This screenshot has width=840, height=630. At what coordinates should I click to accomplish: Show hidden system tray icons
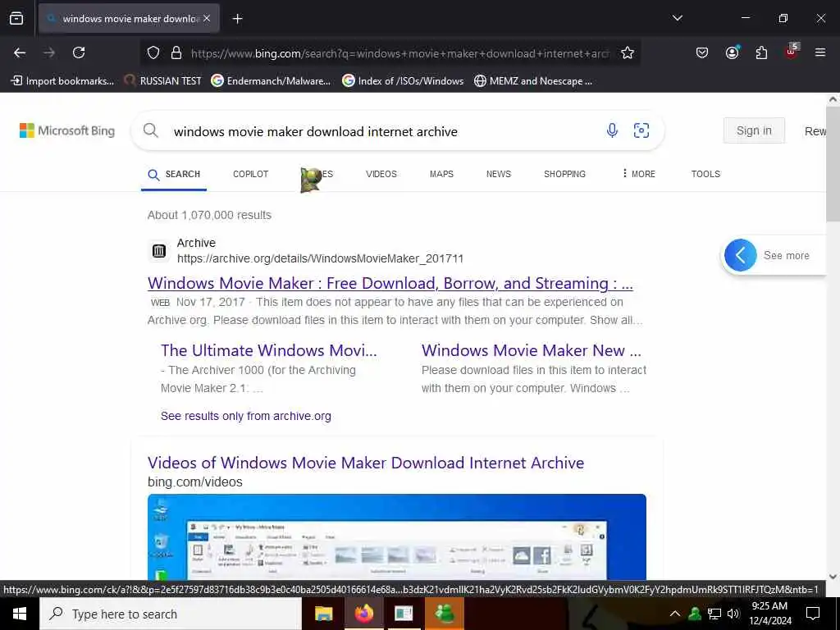(x=675, y=614)
